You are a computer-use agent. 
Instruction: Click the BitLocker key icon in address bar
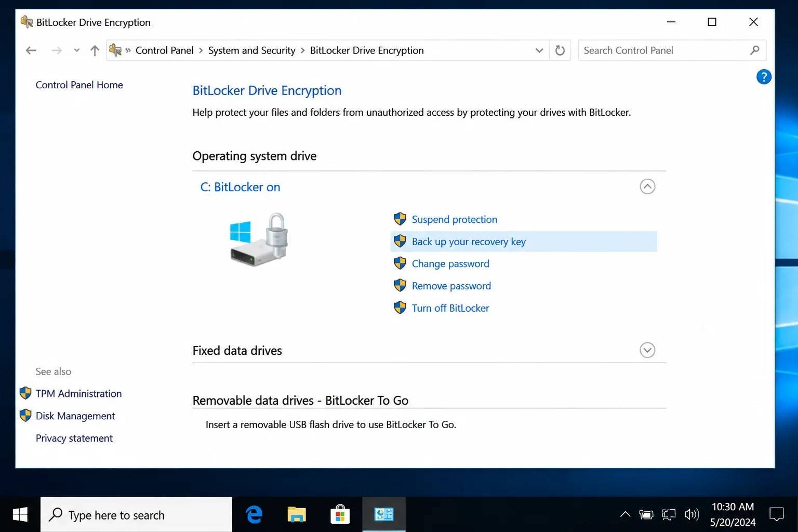115,50
